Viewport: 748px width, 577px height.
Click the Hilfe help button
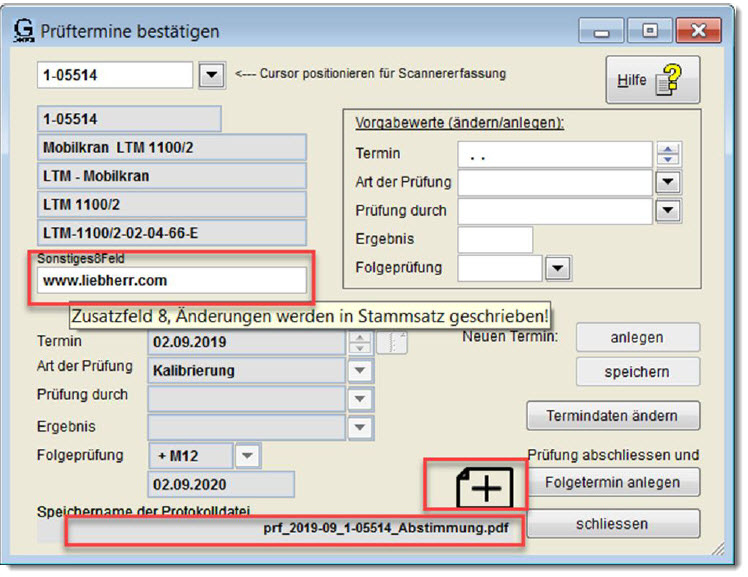652,80
